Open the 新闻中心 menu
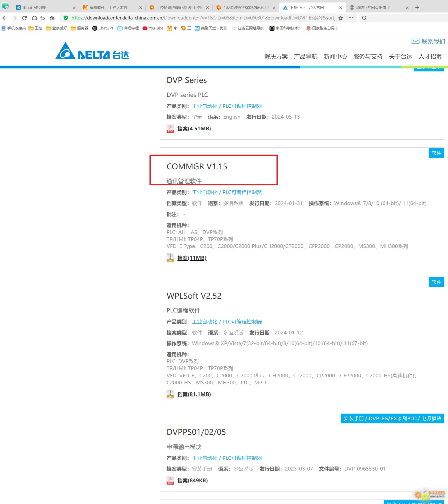448x504 pixels. pos(335,56)
